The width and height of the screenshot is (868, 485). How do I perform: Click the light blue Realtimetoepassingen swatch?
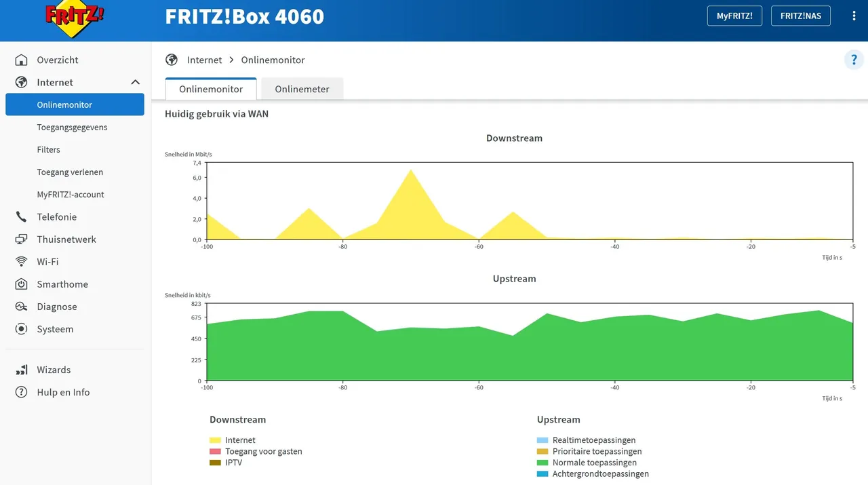pos(542,440)
